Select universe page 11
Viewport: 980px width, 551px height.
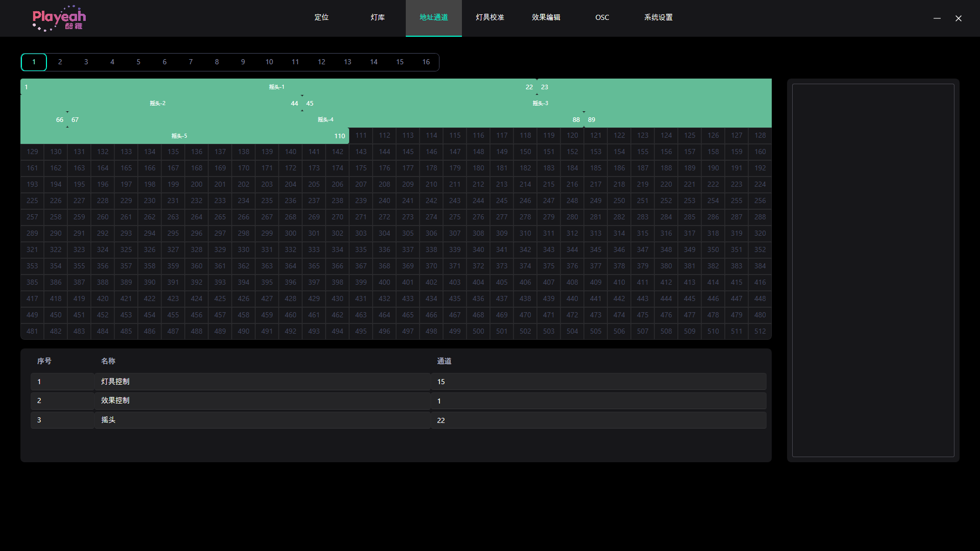296,62
